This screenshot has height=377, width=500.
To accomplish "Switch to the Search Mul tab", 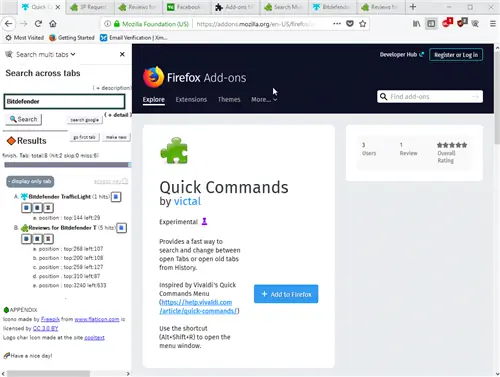I will (x=283, y=7).
